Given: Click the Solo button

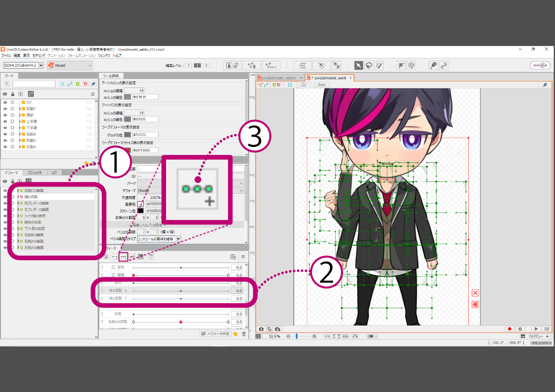Looking at the screenshot, I should (x=322, y=85).
